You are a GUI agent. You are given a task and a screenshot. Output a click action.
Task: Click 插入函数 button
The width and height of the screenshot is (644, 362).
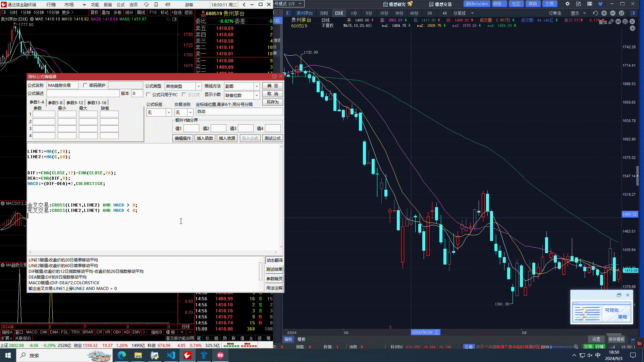[205, 138]
